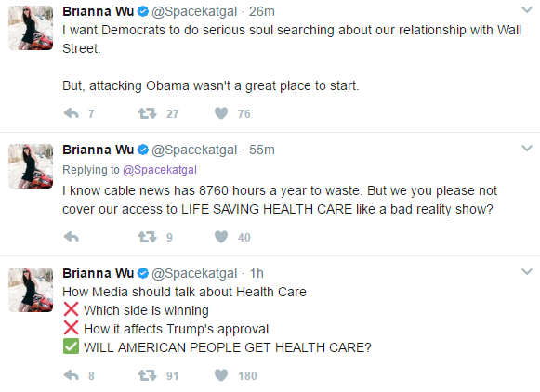The width and height of the screenshot is (540, 392).
Task: Click the avatar on the first tweet
Action: (x=31, y=28)
